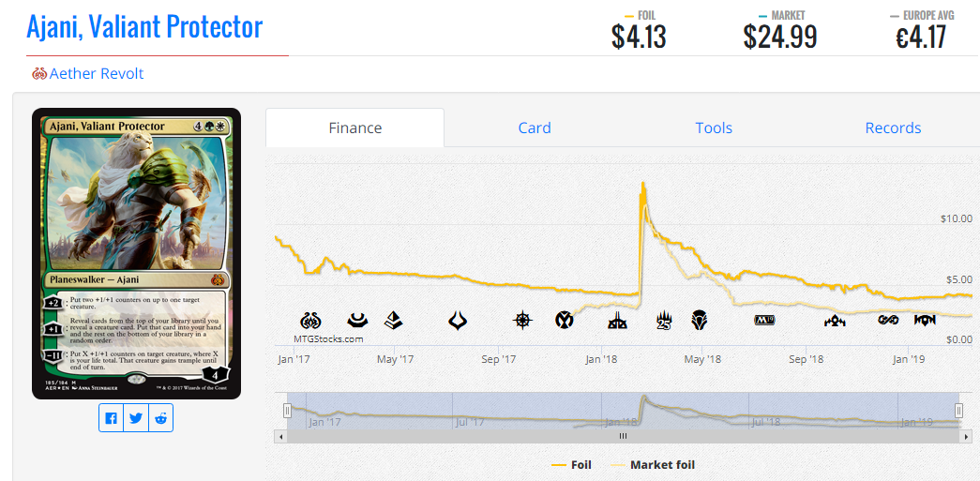
Task: Switch to the Tools tab
Action: [714, 128]
